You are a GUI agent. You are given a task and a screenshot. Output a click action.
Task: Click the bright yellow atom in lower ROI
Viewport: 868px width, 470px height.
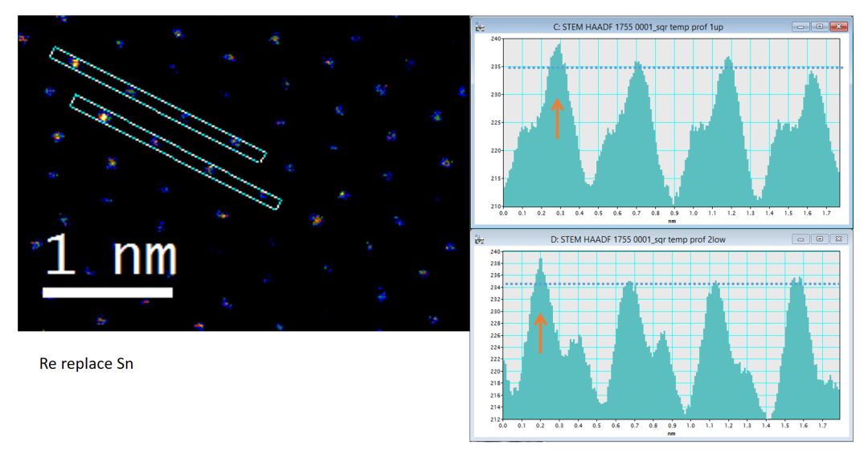tap(103, 118)
